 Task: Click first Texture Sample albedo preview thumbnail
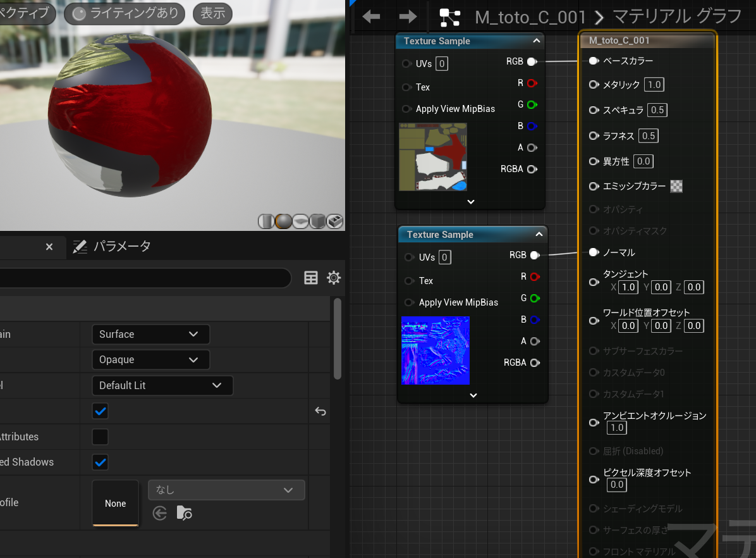point(433,157)
